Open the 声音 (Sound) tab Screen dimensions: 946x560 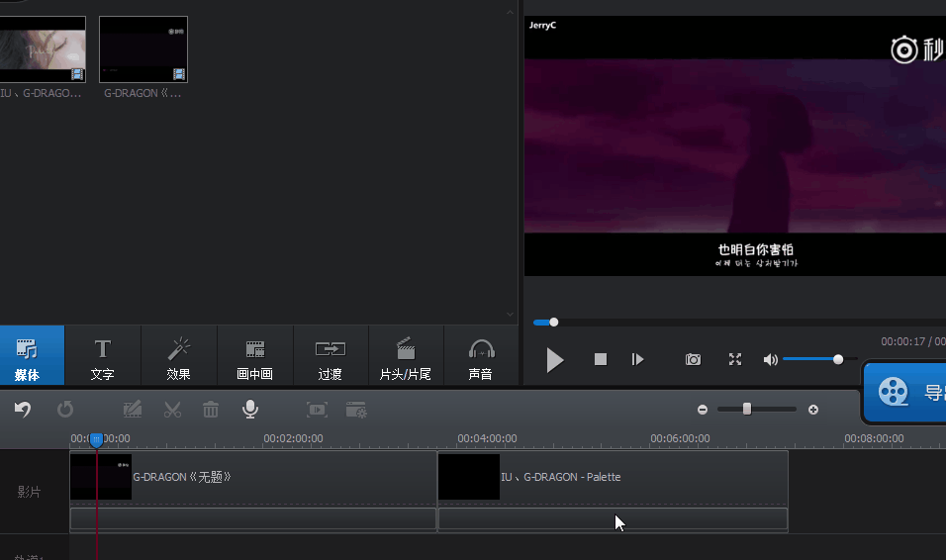[x=481, y=355]
